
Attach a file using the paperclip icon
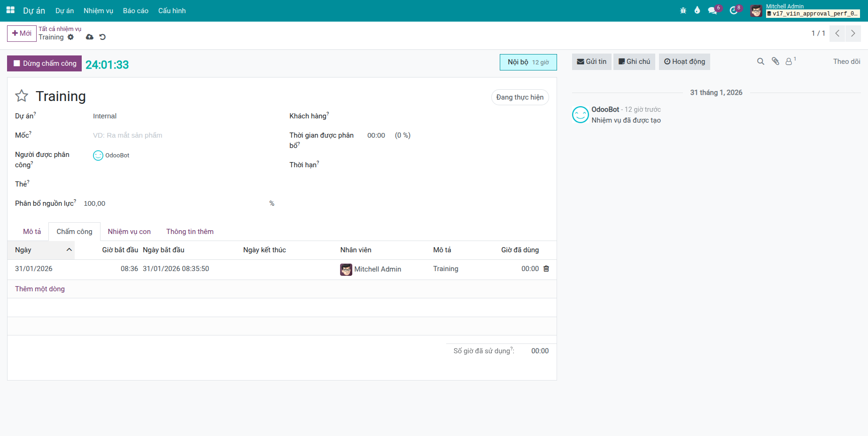(775, 61)
